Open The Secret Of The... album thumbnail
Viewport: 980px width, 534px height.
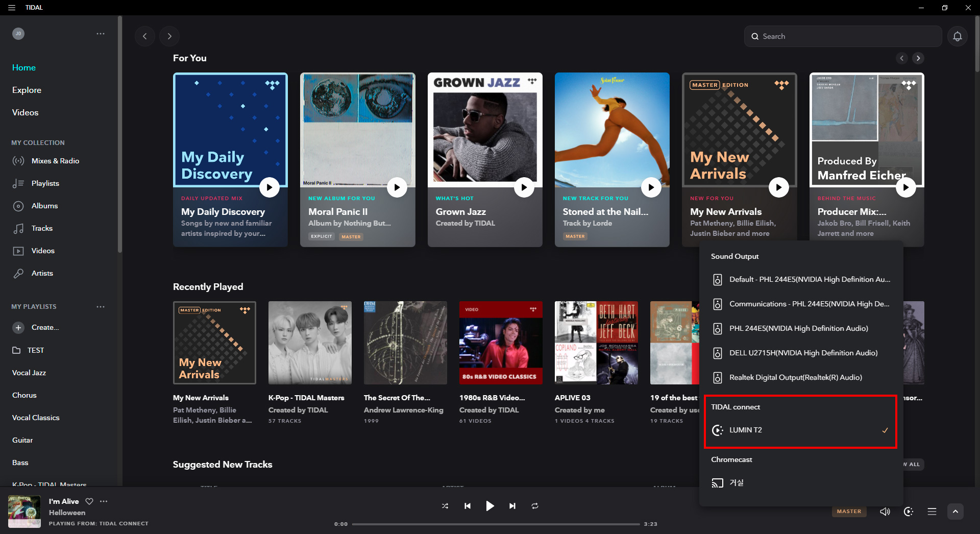405,343
